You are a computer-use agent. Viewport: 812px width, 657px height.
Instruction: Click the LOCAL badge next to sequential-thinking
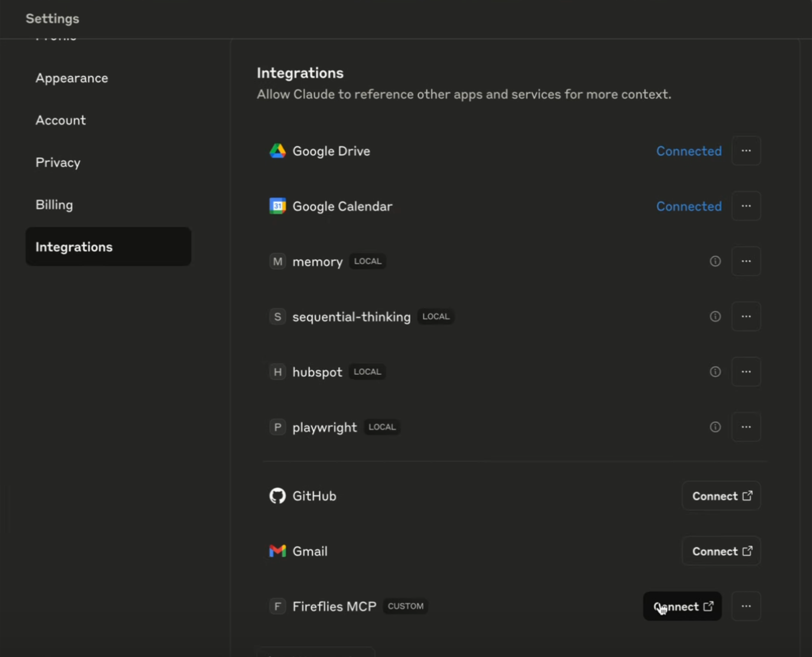436,316
